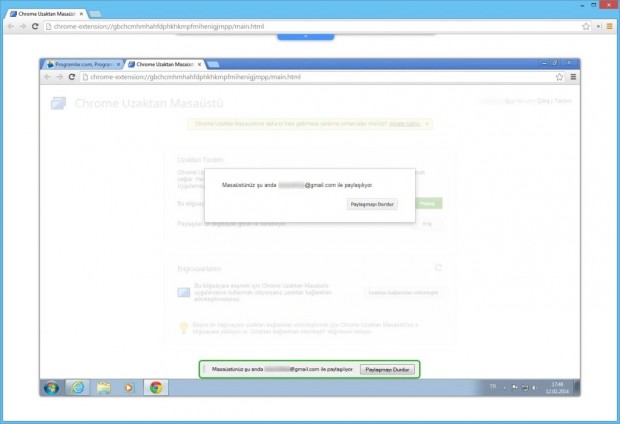The width and height of the screenshot is (620, 424).
Task: Click Çıkış link at top right
Action: 544,101
